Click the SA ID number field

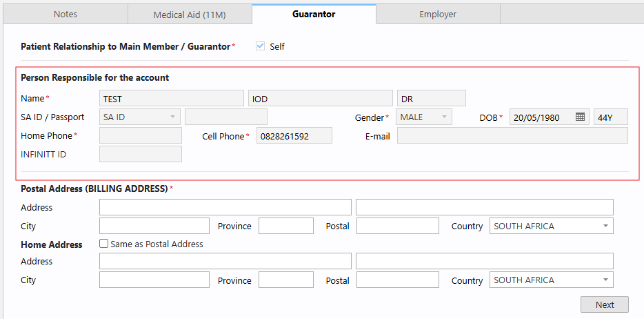point(226,117)
